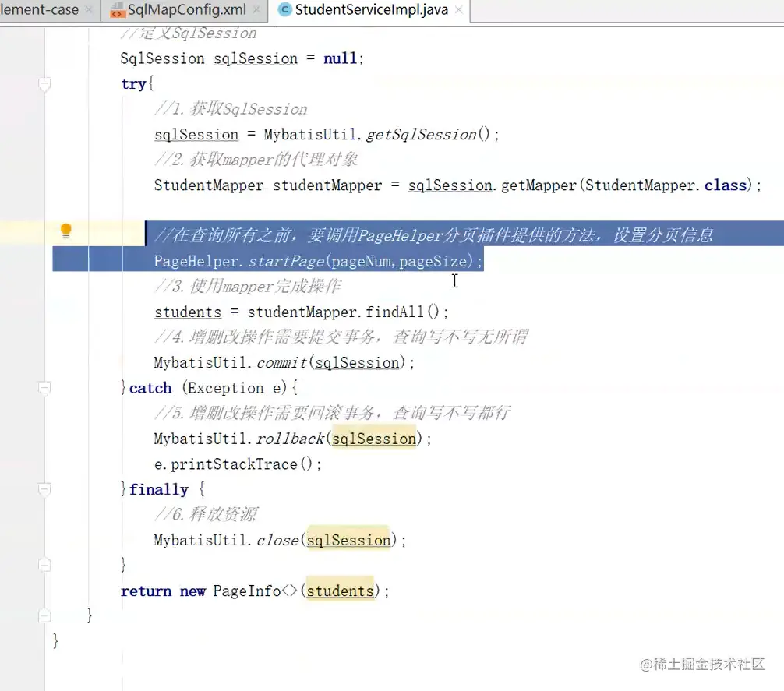Close the StudentServiceImpl.java tab
The width and height of the screenshot is (784, 691).
(x=458, y=10)
